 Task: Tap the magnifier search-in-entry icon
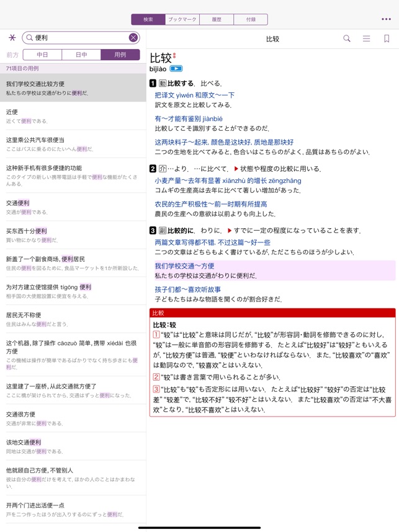click(346, 38)
